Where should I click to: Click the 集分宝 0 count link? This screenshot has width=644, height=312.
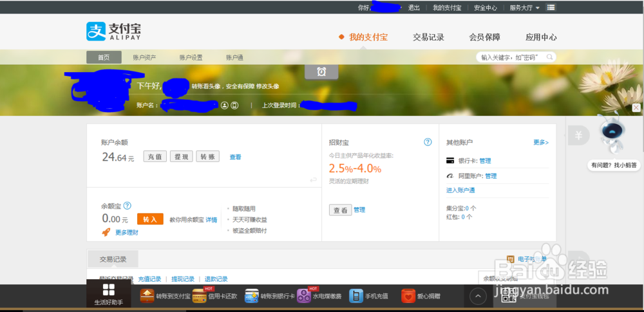click(467, 208)
